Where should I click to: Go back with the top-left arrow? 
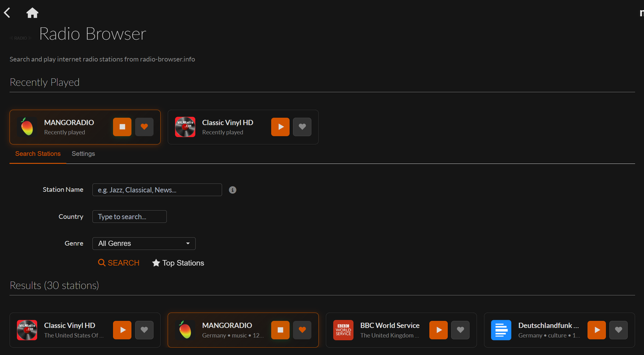(x=7, y=13)
